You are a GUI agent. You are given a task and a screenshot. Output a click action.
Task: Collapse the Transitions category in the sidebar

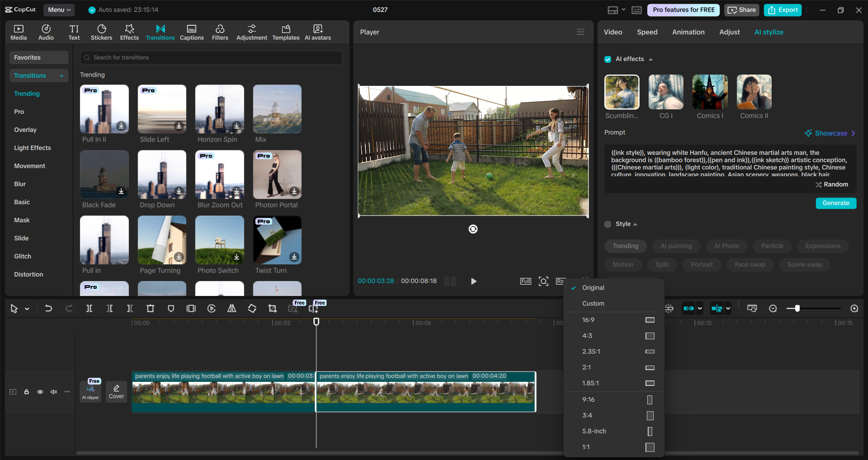tap(62, 75)
